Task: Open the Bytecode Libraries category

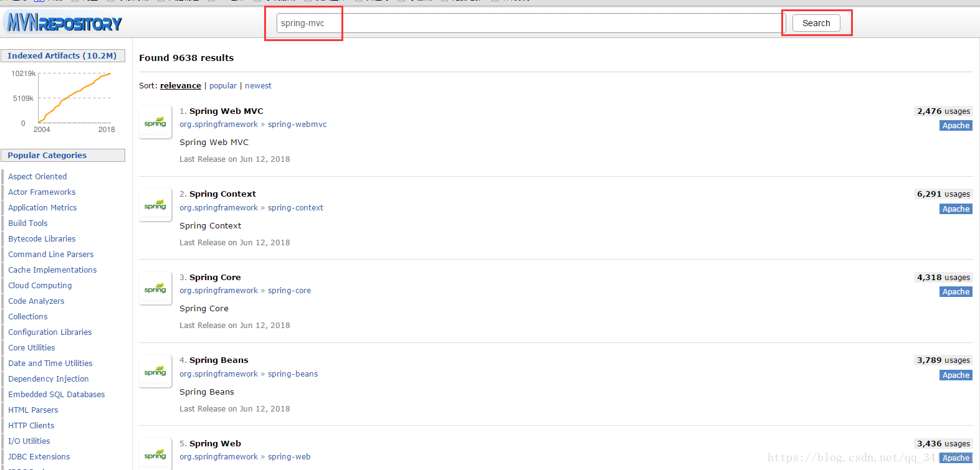Action: click(42, 239)
